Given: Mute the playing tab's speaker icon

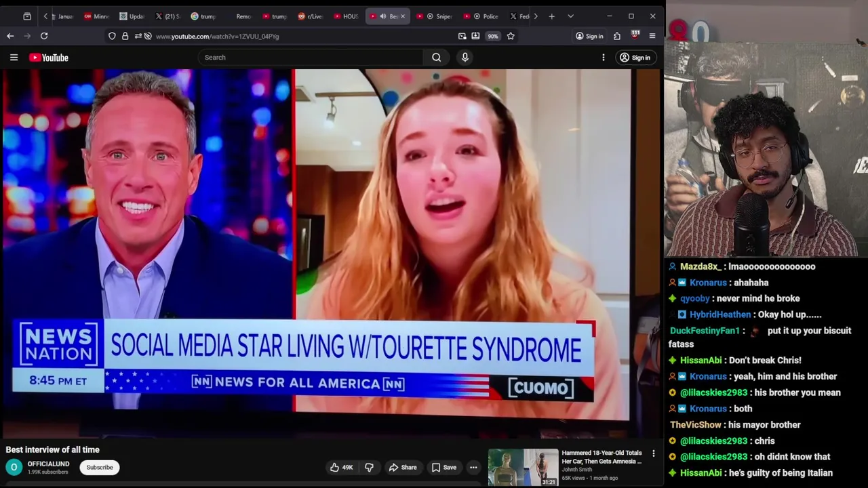Looking at the screenshot, I should pos(382,16).
